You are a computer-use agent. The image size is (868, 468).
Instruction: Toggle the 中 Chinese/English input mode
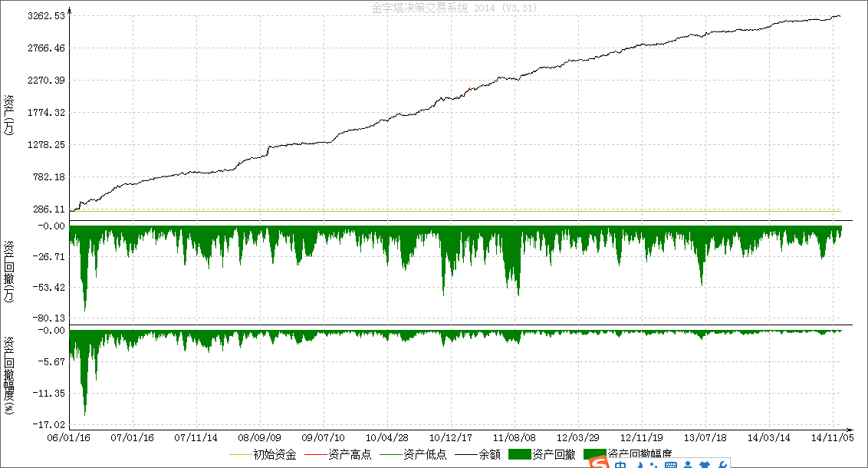620,464
